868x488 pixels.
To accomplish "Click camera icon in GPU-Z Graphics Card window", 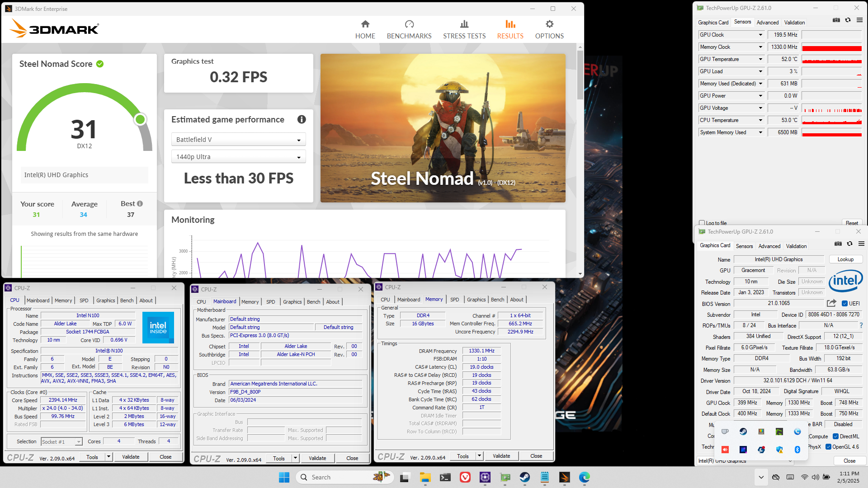I will [838, 244].
